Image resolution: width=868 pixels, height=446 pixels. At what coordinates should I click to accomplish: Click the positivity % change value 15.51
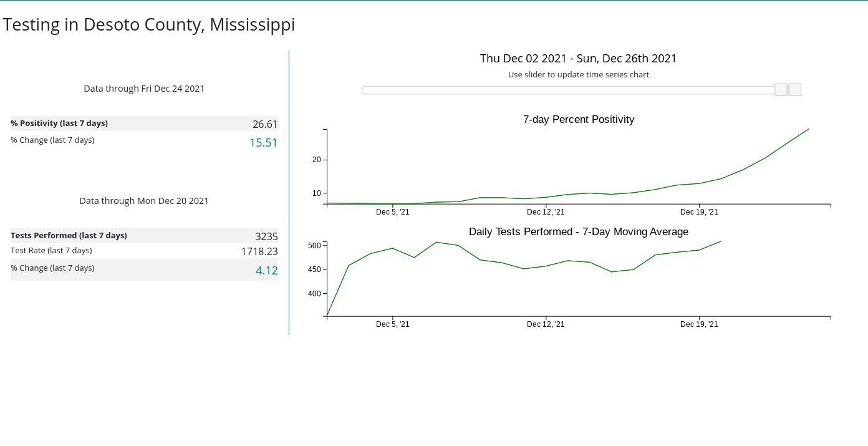click(263, 143)
